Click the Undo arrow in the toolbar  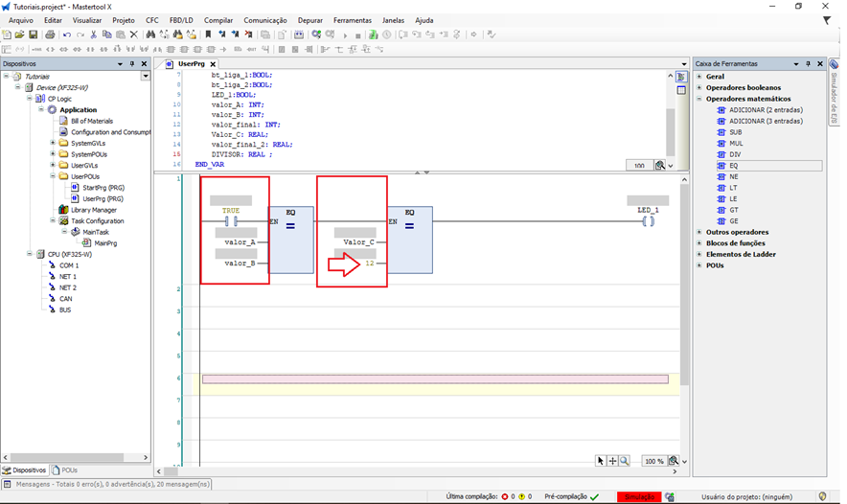67,34
